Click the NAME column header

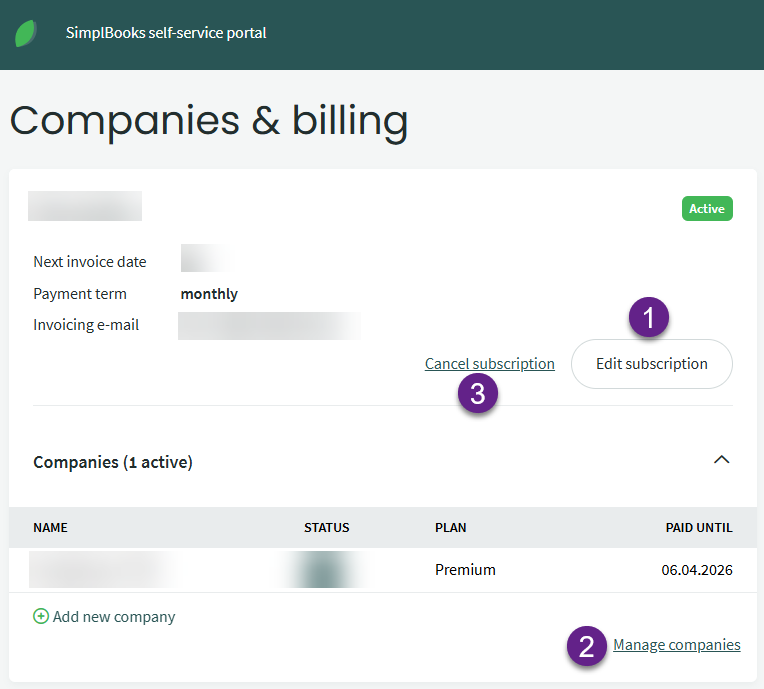pos(50,528)
